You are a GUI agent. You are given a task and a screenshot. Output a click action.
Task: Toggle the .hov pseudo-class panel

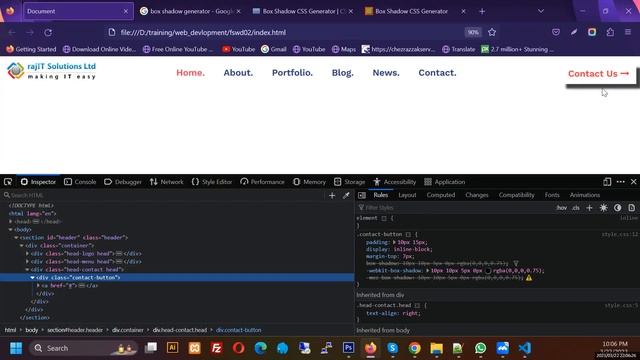coord(562,208)
